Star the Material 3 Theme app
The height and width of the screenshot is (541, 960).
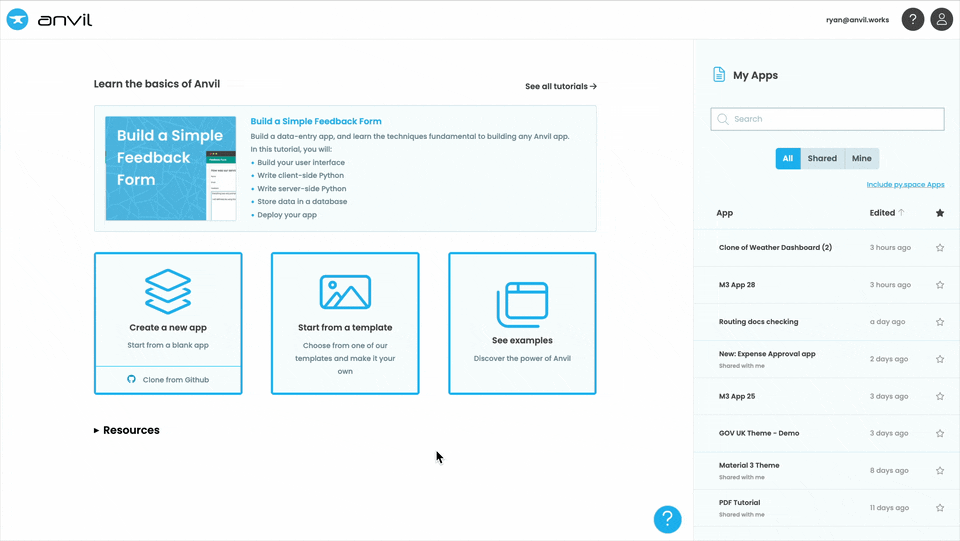(x=940, y=471)
